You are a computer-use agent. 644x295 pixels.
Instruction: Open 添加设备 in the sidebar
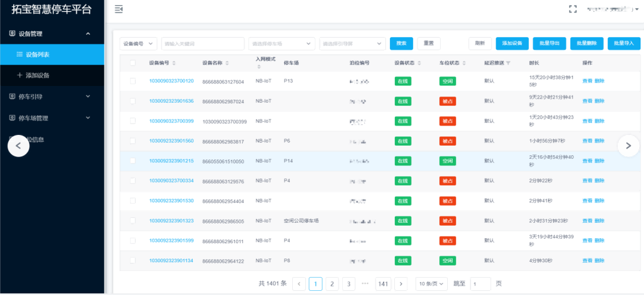[37, 75]
